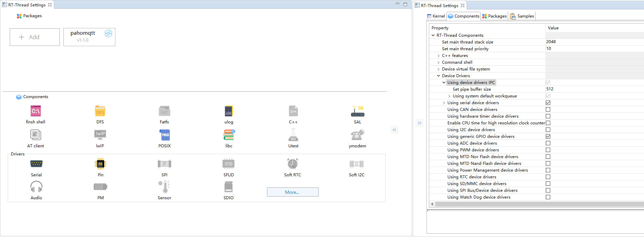
Task: Click the horizontal scrollbar left arrow
Action: 432,204
